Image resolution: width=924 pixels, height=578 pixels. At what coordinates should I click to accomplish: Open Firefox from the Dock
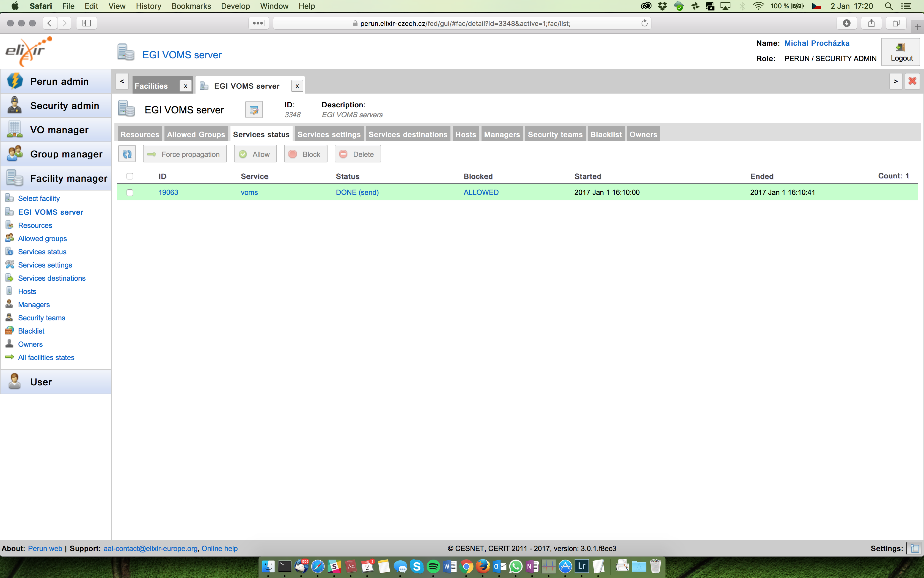click(x=483, y=566)
